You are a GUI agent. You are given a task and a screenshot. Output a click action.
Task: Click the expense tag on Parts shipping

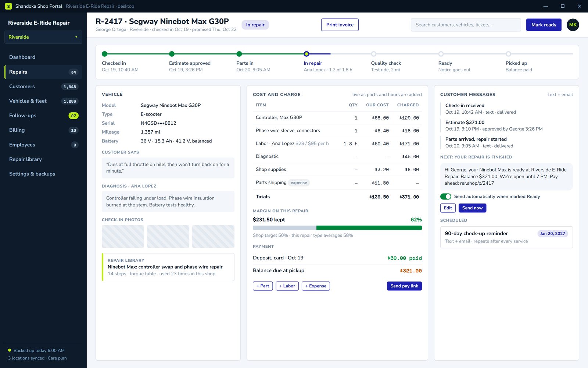point(299,183)
